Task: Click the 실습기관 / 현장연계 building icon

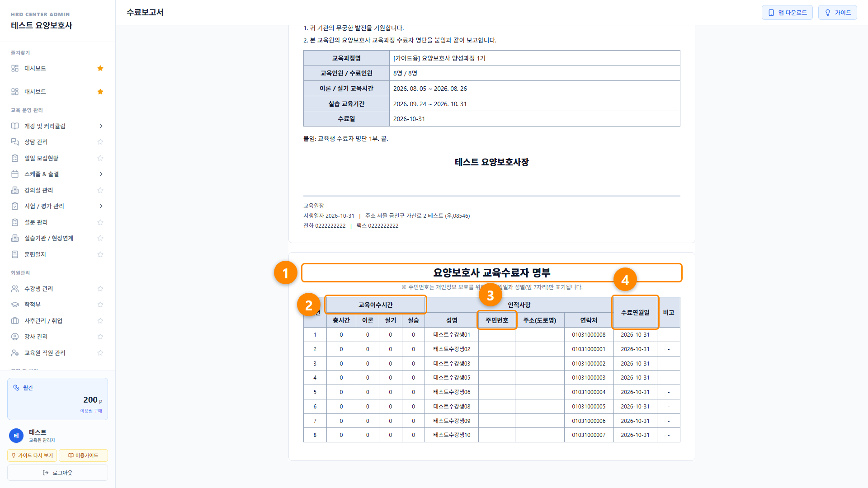Action: [15, 238]
